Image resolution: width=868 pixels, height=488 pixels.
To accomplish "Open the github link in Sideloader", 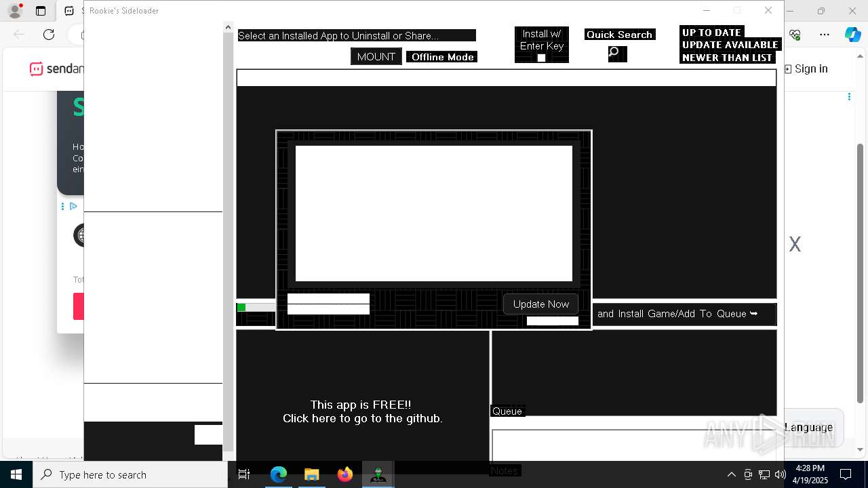I will (362, 411).
